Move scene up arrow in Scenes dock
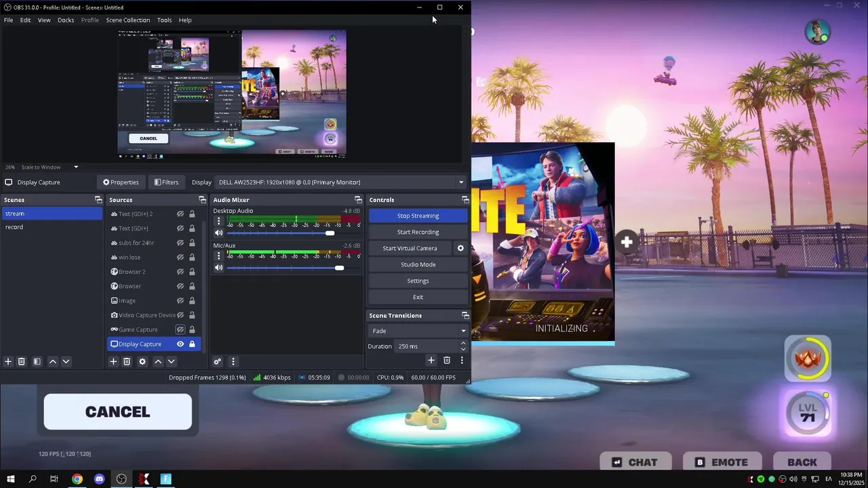The height and width of the screenshot is (488, 868). [53, 362]
